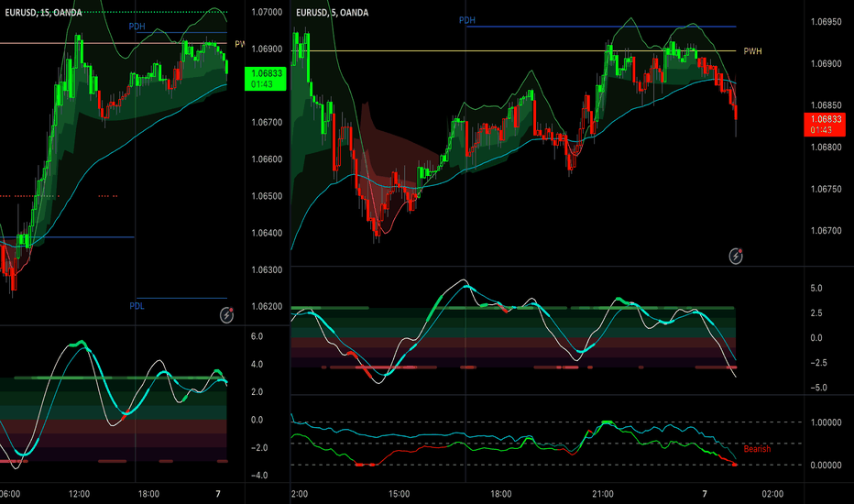Click the 1.06500 price axis value
Image resolution: width=854 pixels, height=504 pixels.
[x=267, y=196]
